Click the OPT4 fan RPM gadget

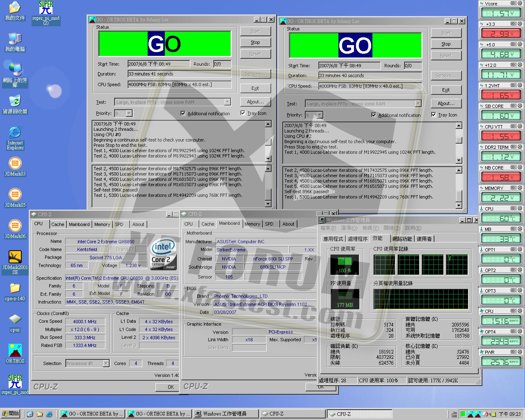tap(501, 338)
